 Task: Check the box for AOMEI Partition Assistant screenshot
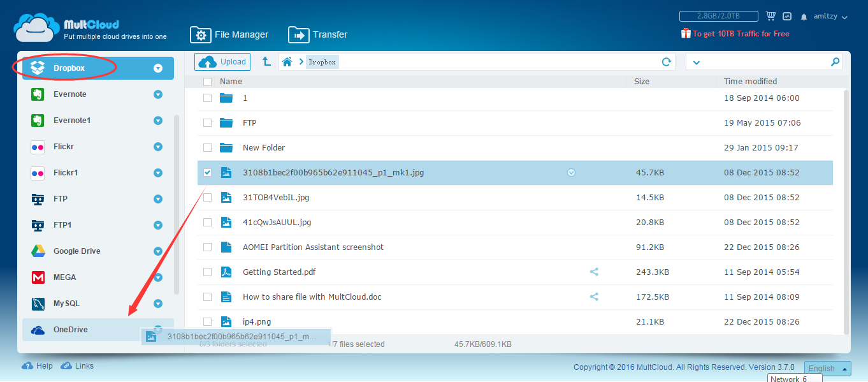pos(207,247)
